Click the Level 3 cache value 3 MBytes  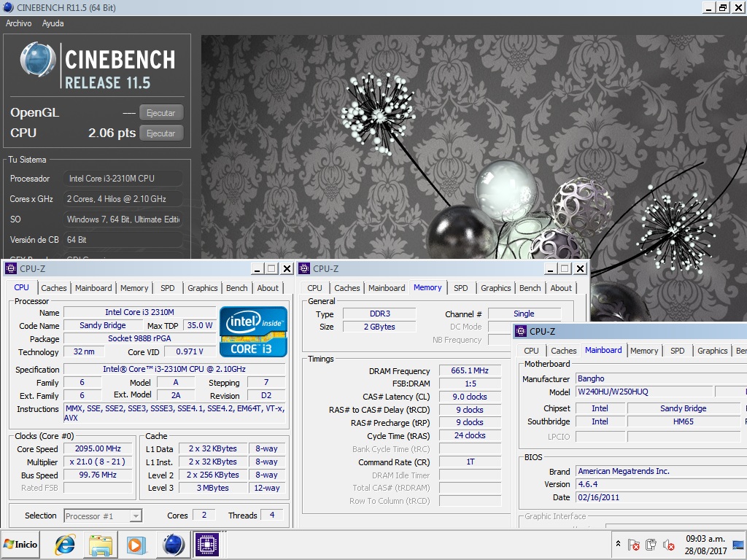pyautogui.click(x=212, y=488)
